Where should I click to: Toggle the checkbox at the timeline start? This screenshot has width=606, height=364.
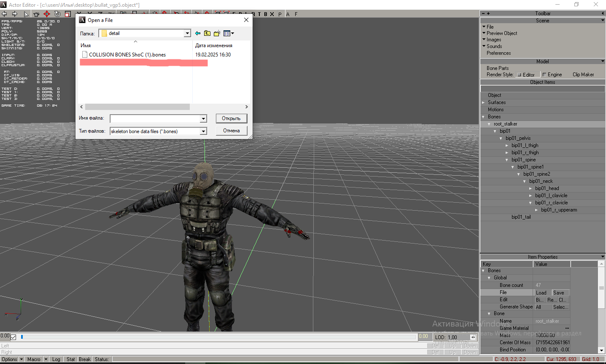[x=13, y=337]
